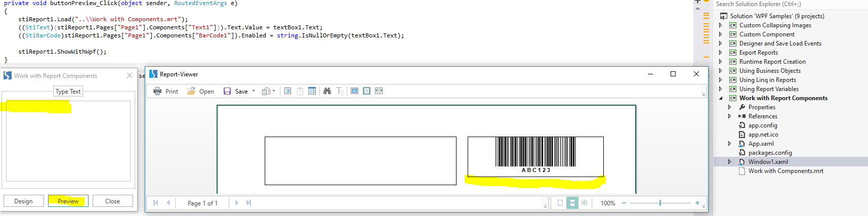868x216 pixels.
Task: Expand the Window1.xaml node
Action: 729,162
